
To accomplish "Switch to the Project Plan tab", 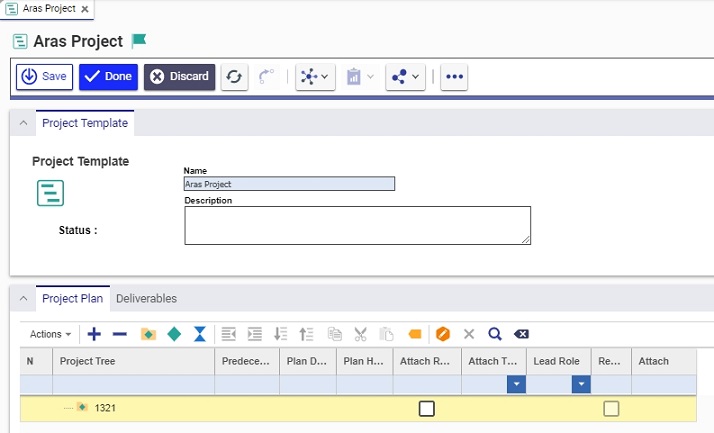I will click(72, 299).
